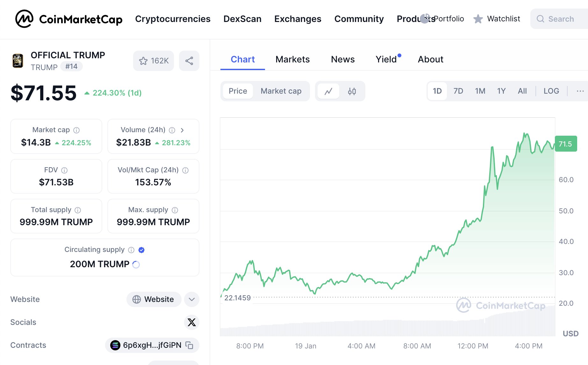Click the Circulating supply info icon
Screen dimensions: 588x365
point(131,250)
